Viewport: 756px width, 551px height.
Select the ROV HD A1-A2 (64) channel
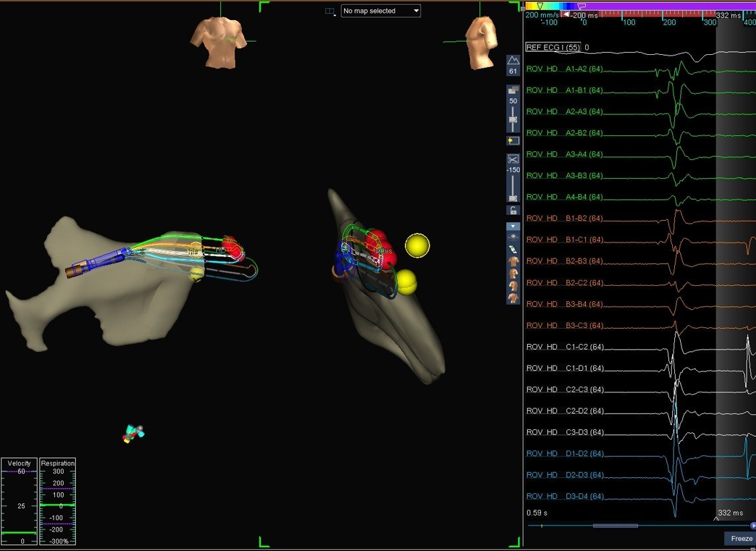(x=564, y=69)
